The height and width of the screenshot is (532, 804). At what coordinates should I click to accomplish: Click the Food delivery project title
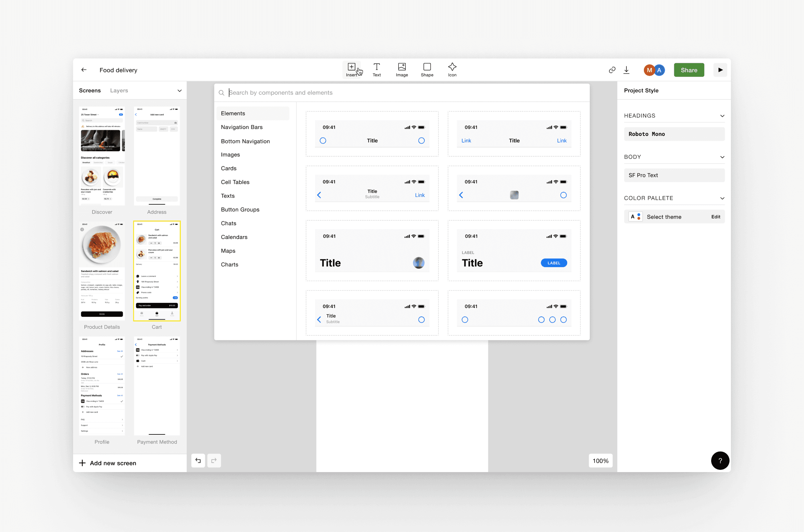(118, 70)
